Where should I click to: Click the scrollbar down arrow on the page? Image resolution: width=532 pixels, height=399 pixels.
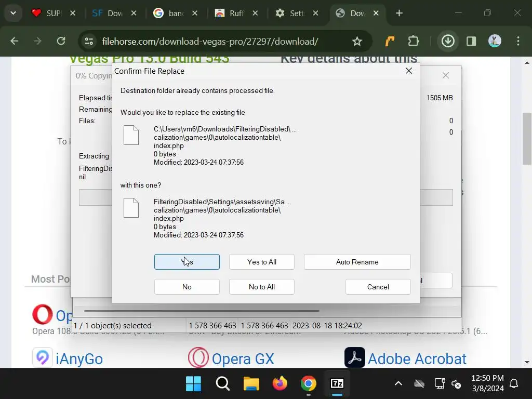pos(527,362)
